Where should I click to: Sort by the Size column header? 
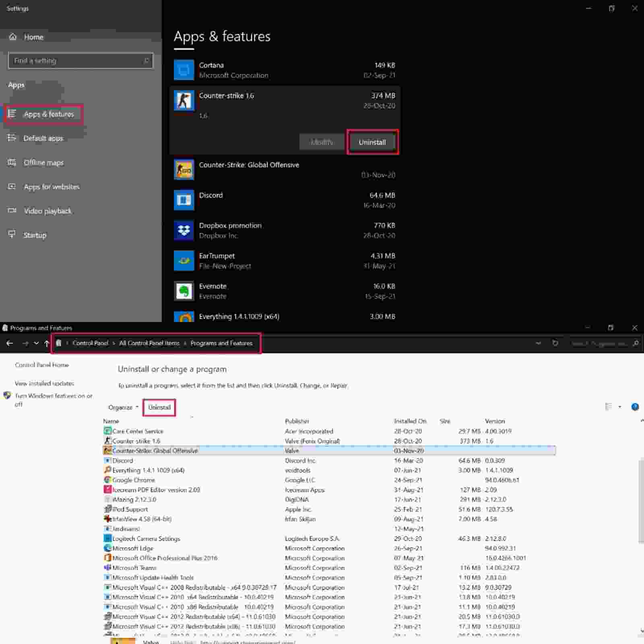(445, 421)
